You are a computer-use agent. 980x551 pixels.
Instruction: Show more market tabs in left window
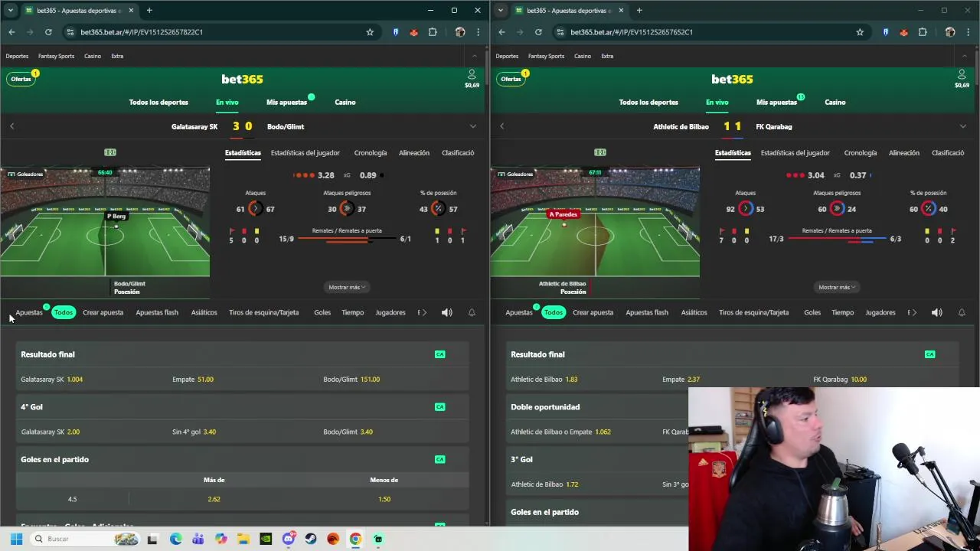tap(424, 312)
